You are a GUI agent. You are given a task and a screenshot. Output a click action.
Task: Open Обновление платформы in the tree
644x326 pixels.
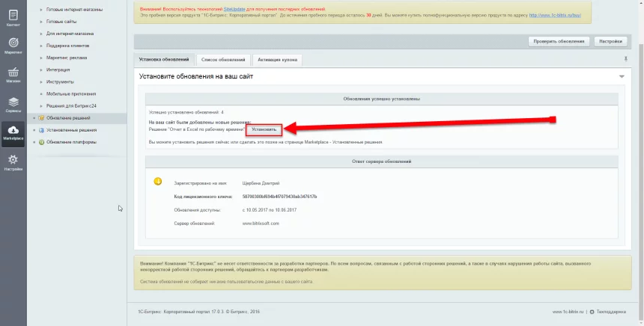(71, 142)
